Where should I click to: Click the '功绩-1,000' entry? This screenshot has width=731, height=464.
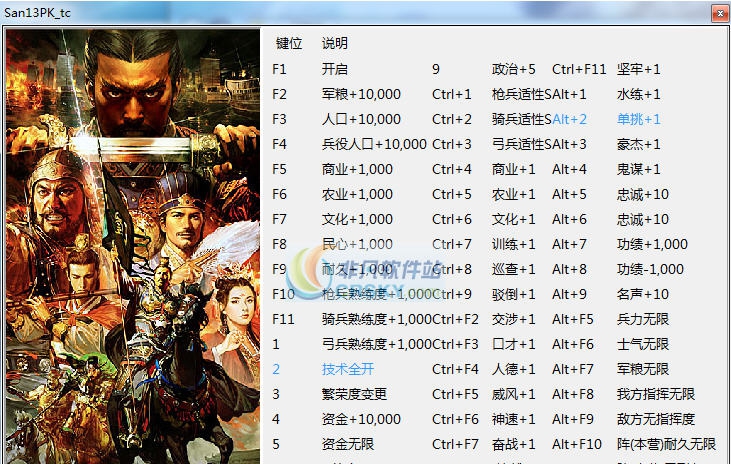tap(650, 270)
